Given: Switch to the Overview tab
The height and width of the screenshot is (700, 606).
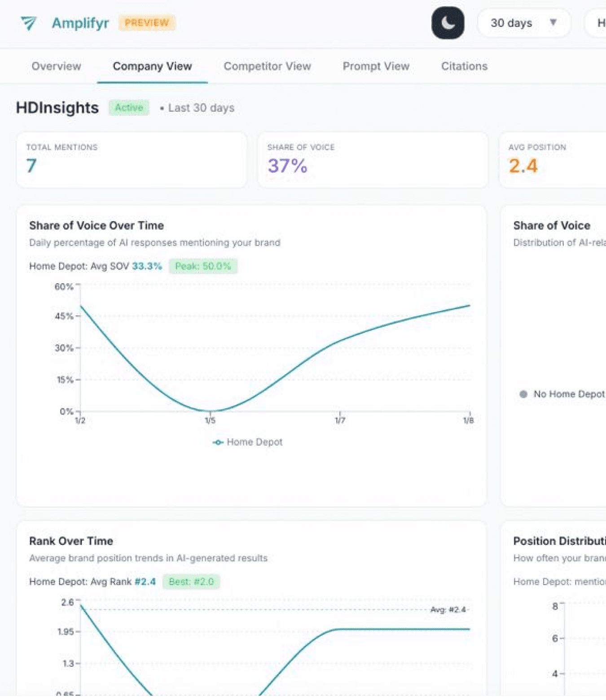Looking at the screenshot, I should tap(56, 66).
